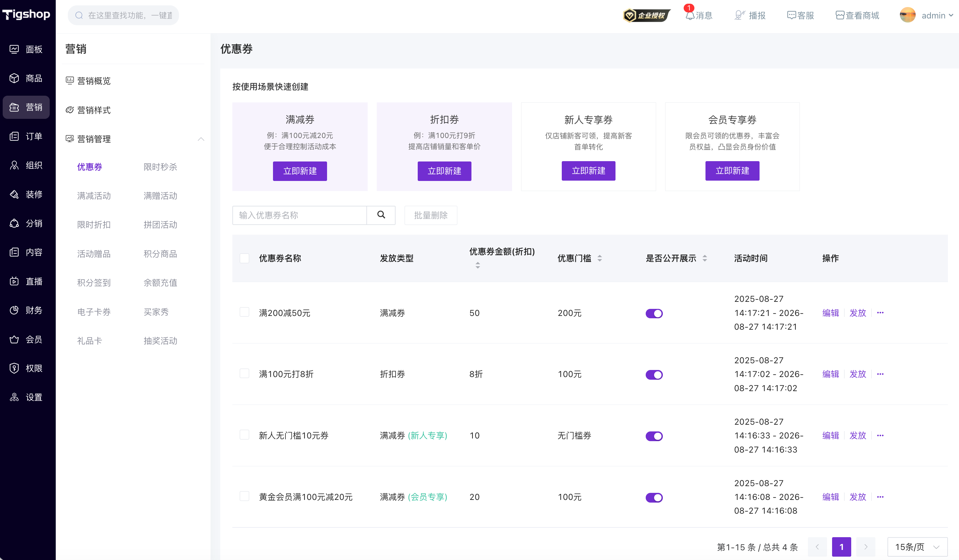This screenshot has width=959, height=560.
Task: Click the Tigshop logo
Action: pyautogui.click(x=26, y=14)
